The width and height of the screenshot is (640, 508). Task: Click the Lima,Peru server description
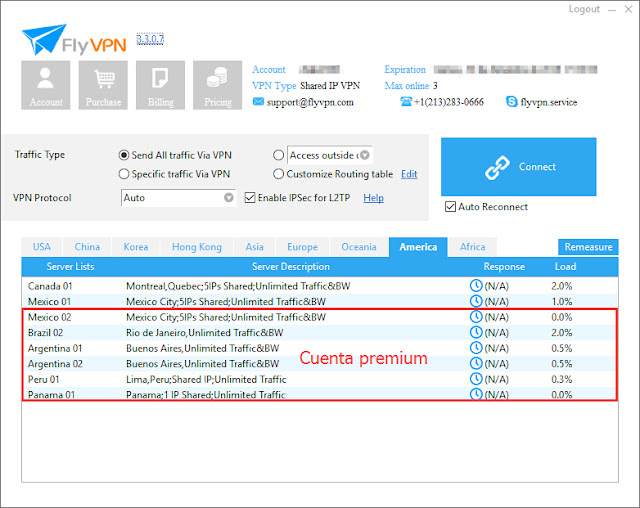pyautogui.click(x=206, y=379)
